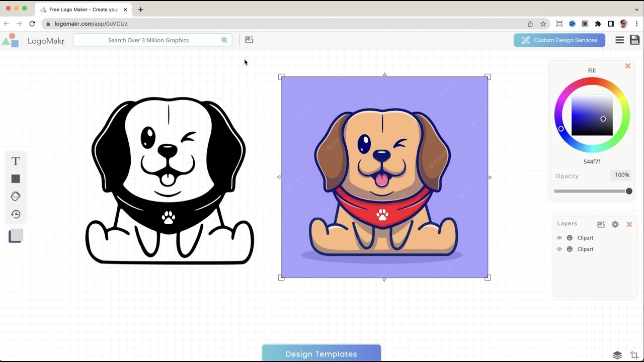This screenshot has width=644, height=362.
Task: Click the browser forward arrow
Action: tap(19, 24)
